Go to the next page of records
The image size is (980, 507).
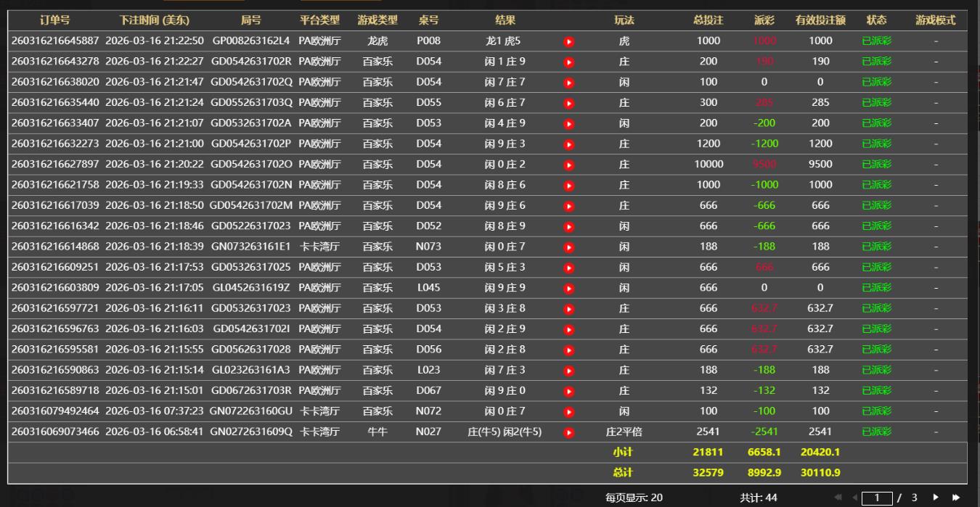[x=936, y=498]
